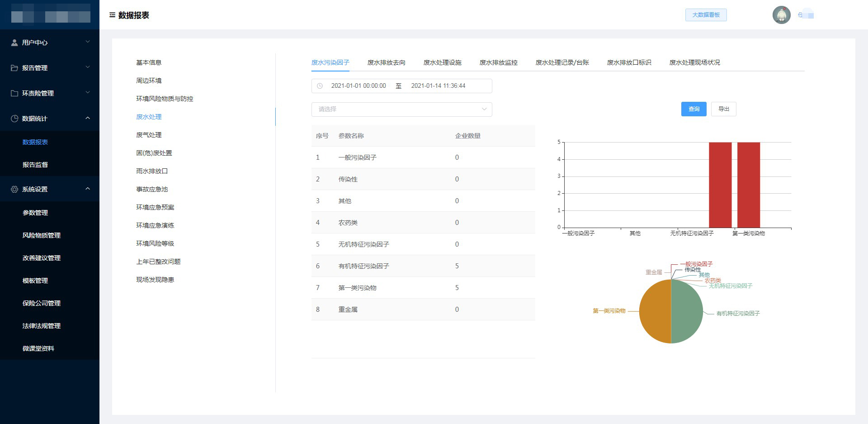This screenshot has width=868, height=424.
Task: Open the 大数据看板 dashboard button
Action: tap(706, 15)
